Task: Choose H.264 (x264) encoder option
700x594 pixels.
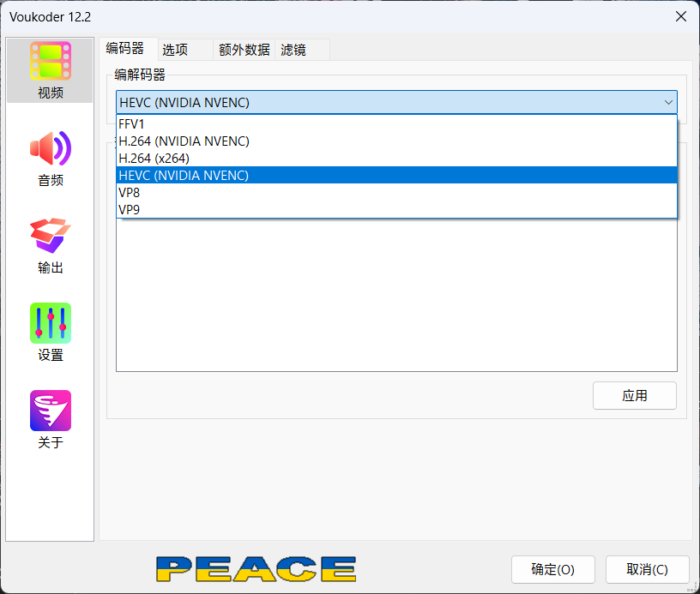Action: [154, 159]
